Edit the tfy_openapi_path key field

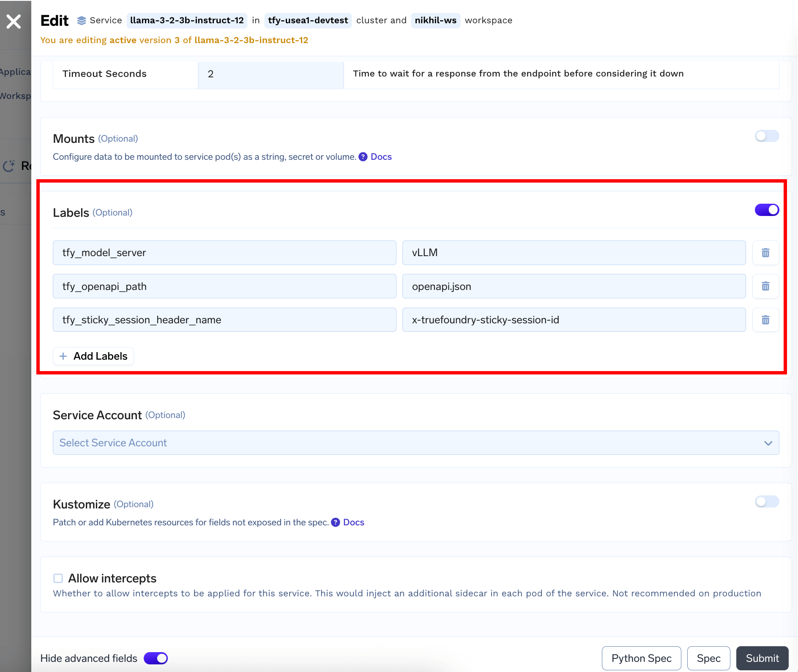pyautogui.click(x=224, y=286)
